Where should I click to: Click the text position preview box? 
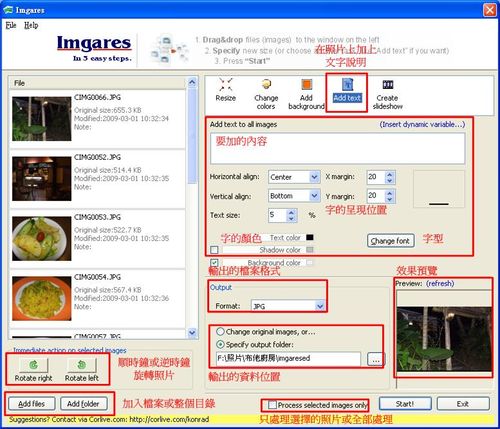pyautogui.click(x=439, y=189)
